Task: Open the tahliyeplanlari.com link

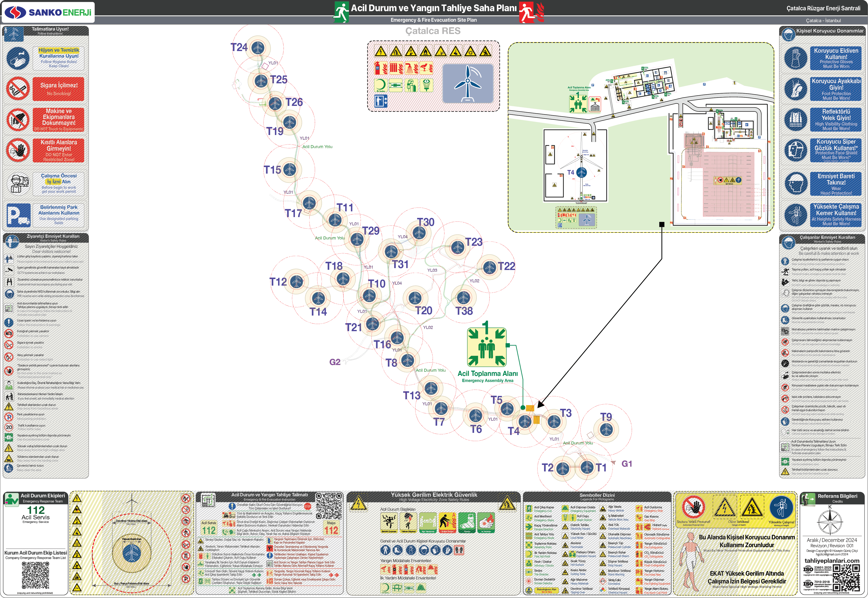Action: pos(832,560)
